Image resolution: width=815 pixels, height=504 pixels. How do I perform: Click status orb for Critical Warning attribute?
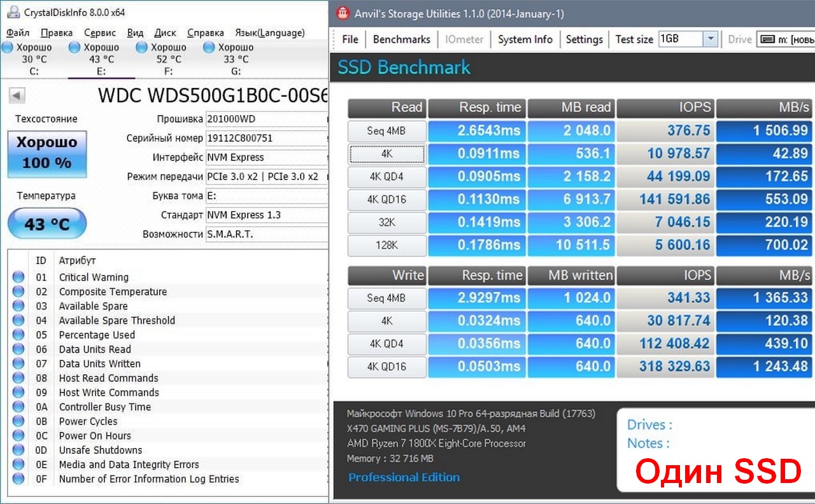(x=18, y=277)
